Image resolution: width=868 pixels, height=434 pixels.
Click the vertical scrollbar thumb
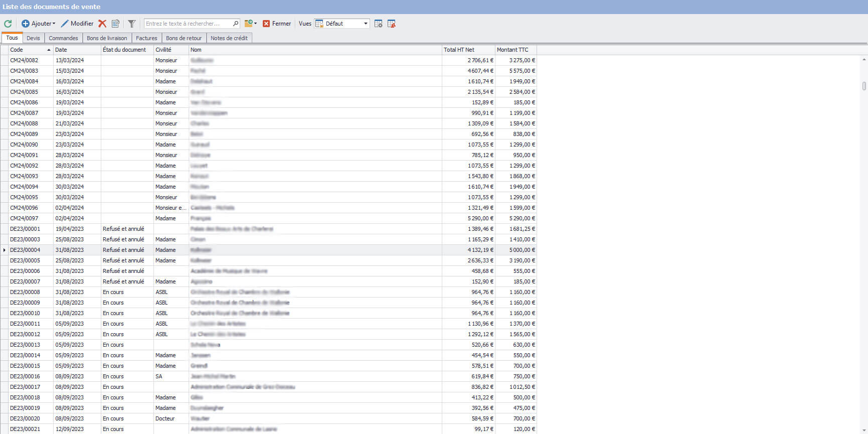(864, 86)
